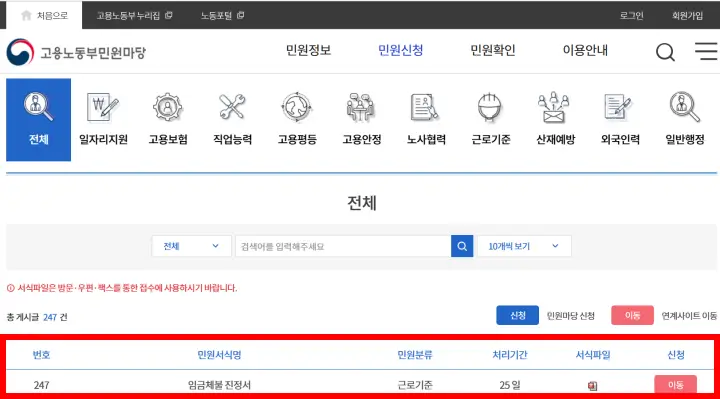Click the 처리기간 column header
720x399 pixels.
[x=510, y=354]
